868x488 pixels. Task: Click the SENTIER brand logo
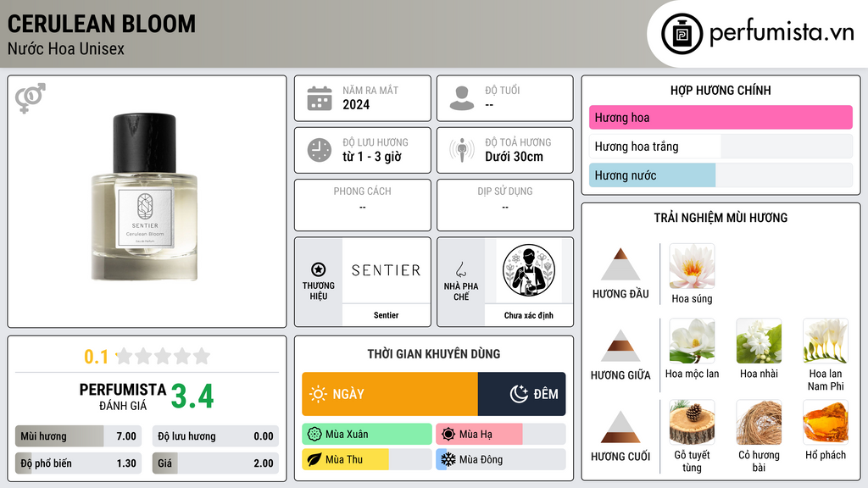tap(386, 270)
